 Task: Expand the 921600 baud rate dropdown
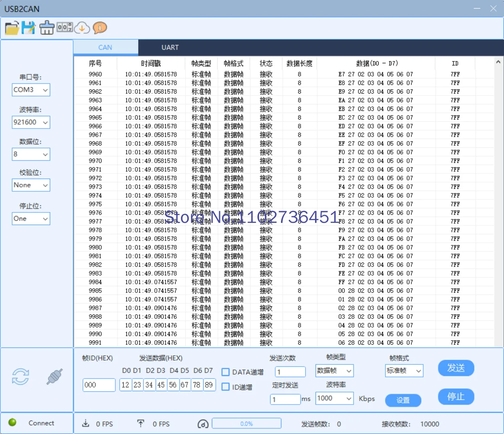pyautogui.click(x=31, y=122)
